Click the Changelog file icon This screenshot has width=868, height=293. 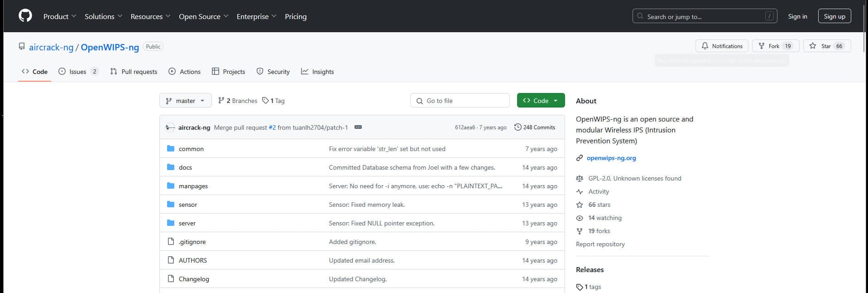click(171, 278)
